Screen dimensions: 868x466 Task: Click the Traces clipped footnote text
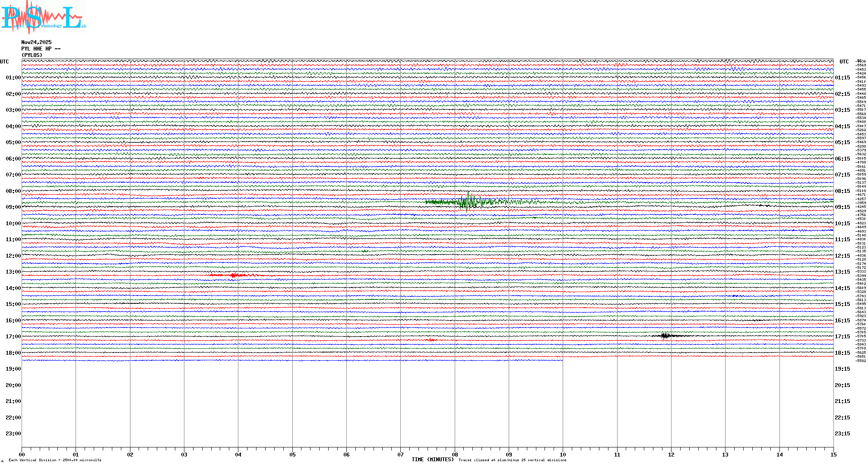point(512,460)
